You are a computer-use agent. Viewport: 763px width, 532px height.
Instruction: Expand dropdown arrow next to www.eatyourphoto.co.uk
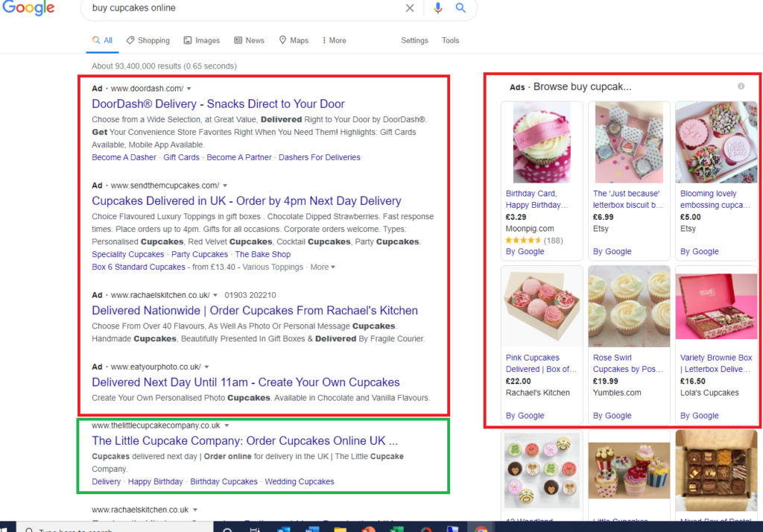[x=206, y=367]
